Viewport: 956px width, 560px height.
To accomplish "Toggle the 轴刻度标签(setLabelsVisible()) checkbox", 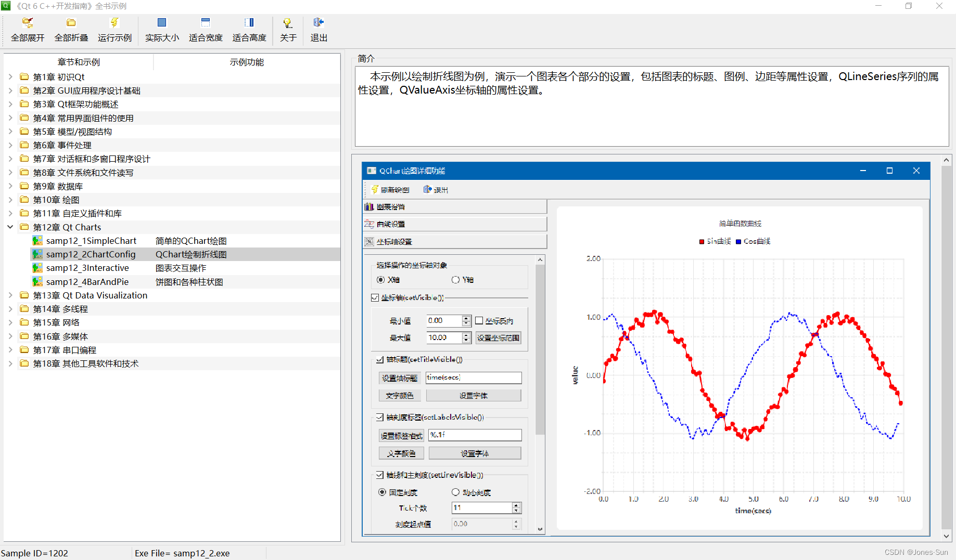I will click(x=380, y=417).
